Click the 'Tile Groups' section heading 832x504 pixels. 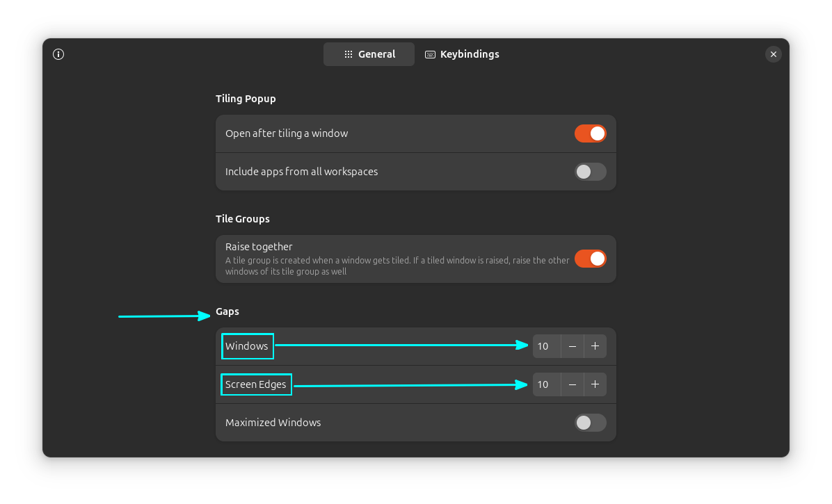(242, 218)
